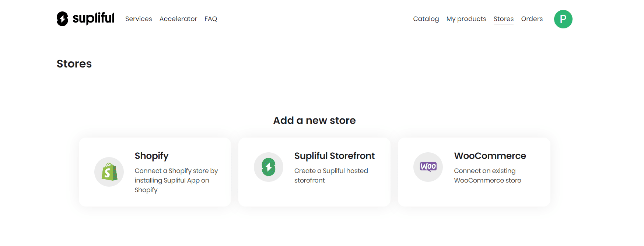The image size is (644, 246).
Task: Click the Shopify store connection card
Action: pos(155,172)
